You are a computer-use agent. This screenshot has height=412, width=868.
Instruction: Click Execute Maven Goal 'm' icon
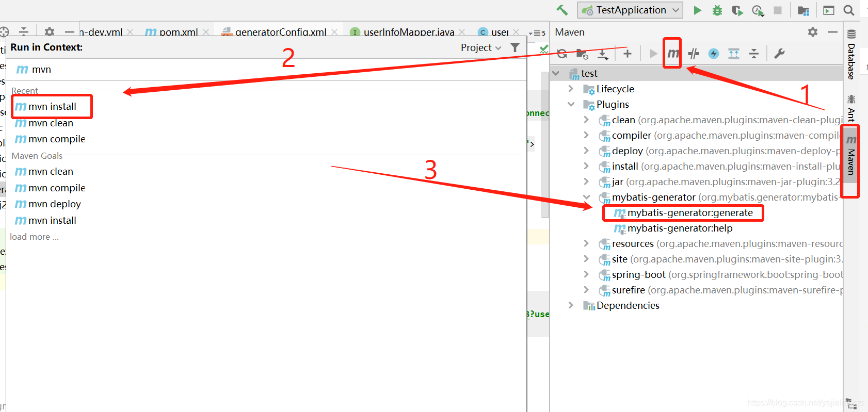pos(673,54)
